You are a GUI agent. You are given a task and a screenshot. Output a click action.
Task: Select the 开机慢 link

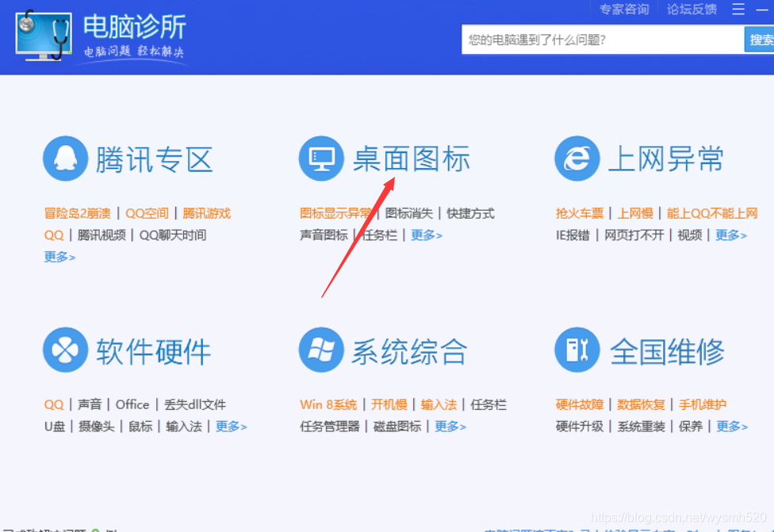[x=389, y=404]
